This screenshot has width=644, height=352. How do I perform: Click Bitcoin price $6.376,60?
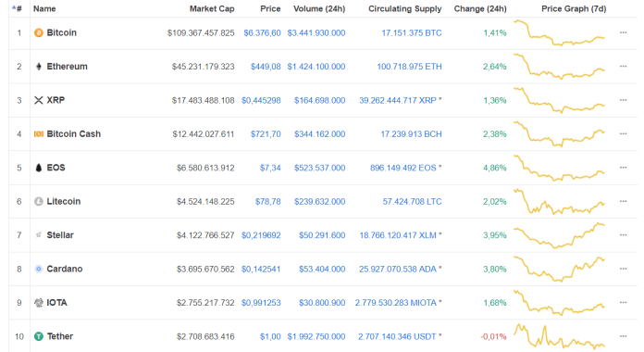(263, 33)
